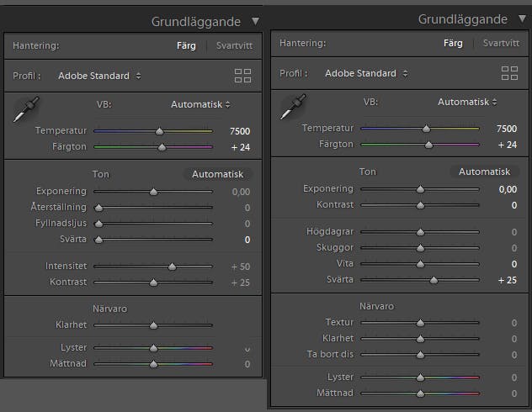Switch to Svartvitt in right panel
532x412 pixels.
point(501,44)
